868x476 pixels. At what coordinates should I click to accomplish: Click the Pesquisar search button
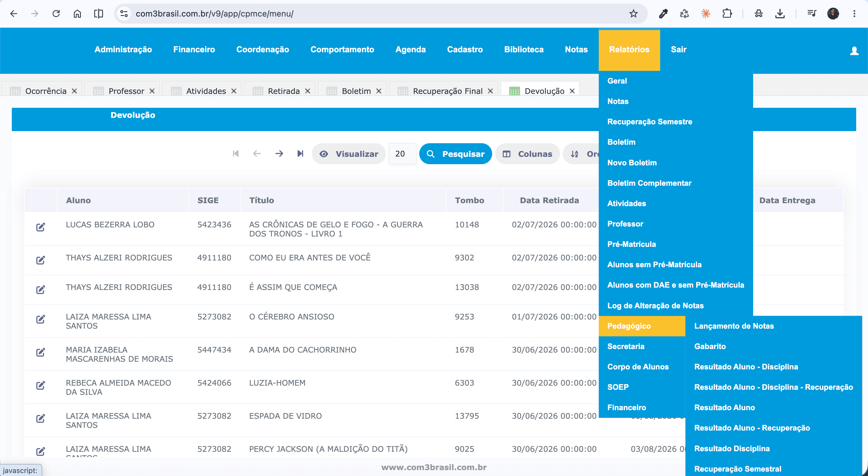455,154
